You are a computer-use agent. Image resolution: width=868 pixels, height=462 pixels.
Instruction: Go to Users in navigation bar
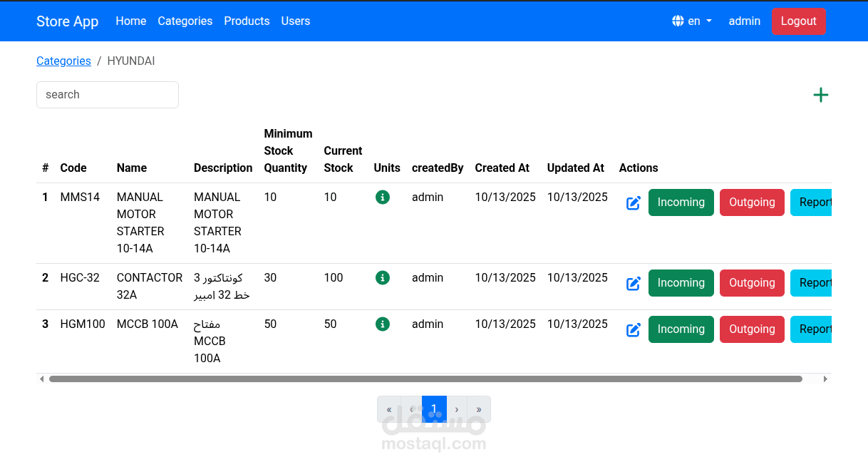[295, 21]
